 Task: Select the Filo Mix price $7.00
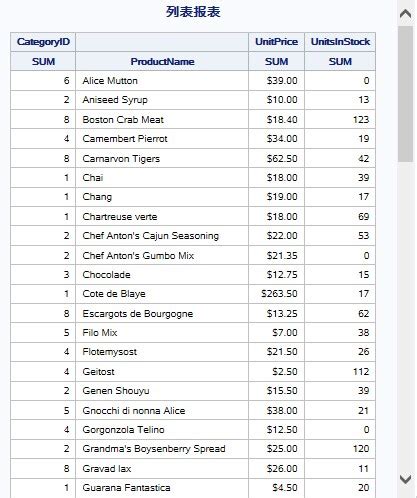pos(285,333)
